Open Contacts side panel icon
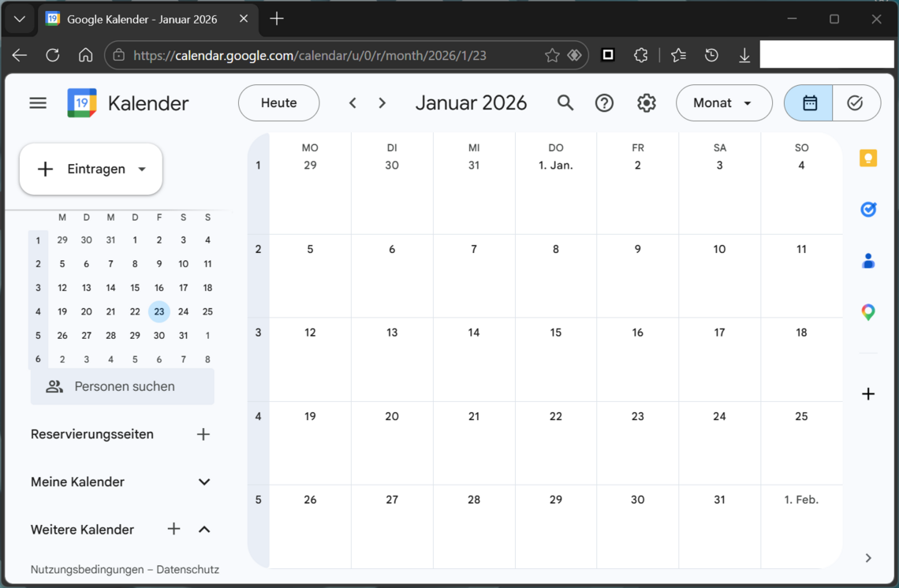Viewport: 899px width, 588px height. 867,261
